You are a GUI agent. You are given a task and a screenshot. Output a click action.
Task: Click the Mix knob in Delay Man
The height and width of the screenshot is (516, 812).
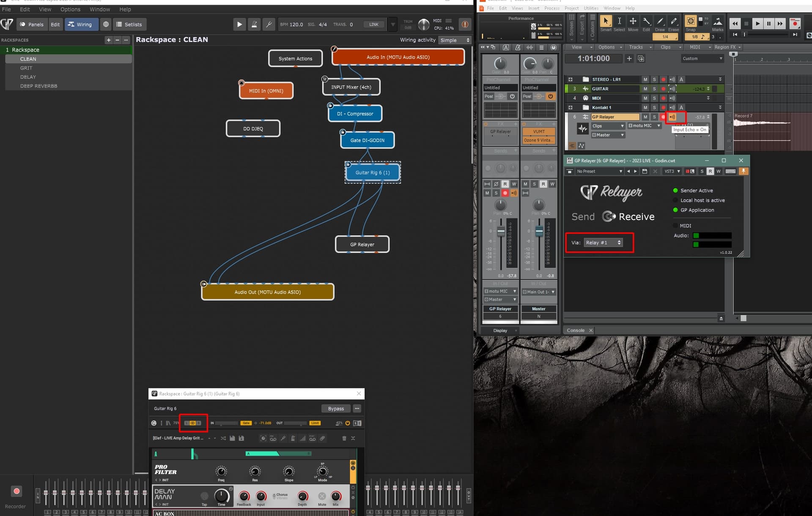[336, 497]
